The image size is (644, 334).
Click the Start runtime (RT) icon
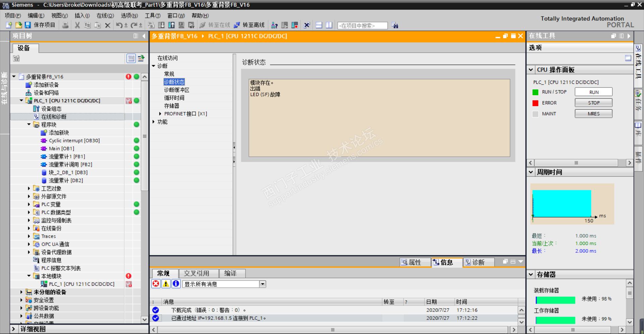click(192, 25)
